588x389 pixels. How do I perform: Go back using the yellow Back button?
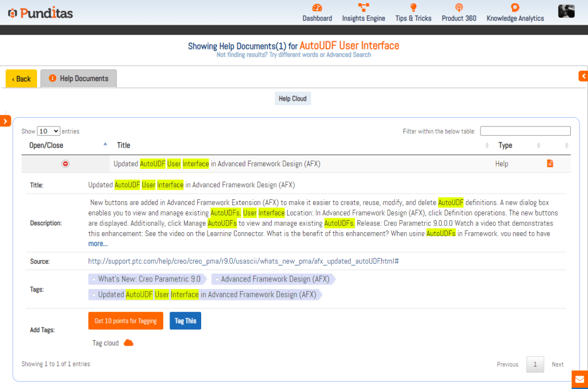click(21, 79)
